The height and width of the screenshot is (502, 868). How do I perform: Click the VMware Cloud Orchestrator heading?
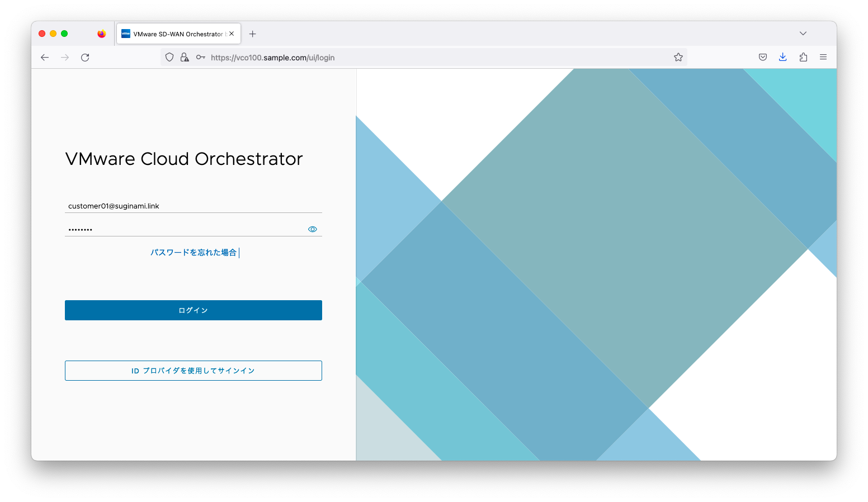coord(184,159)
